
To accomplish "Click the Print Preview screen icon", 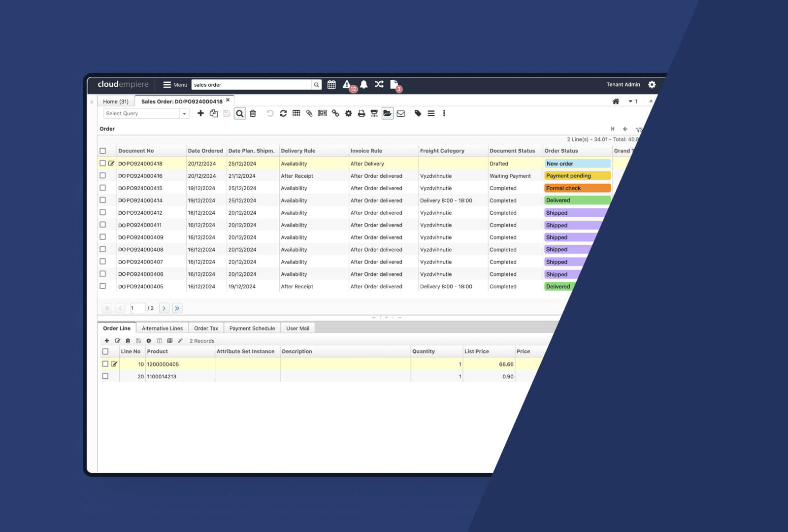I will 374,113.
